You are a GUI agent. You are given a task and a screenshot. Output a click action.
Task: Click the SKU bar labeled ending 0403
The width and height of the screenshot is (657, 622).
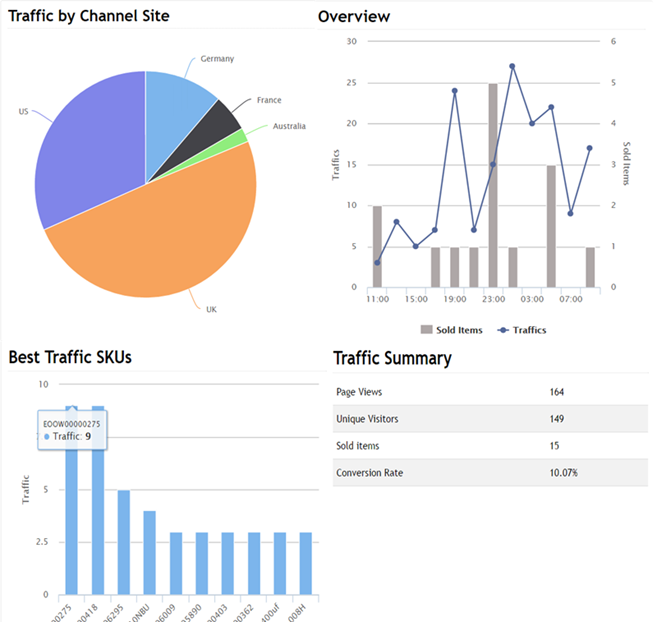coord(228,563)
